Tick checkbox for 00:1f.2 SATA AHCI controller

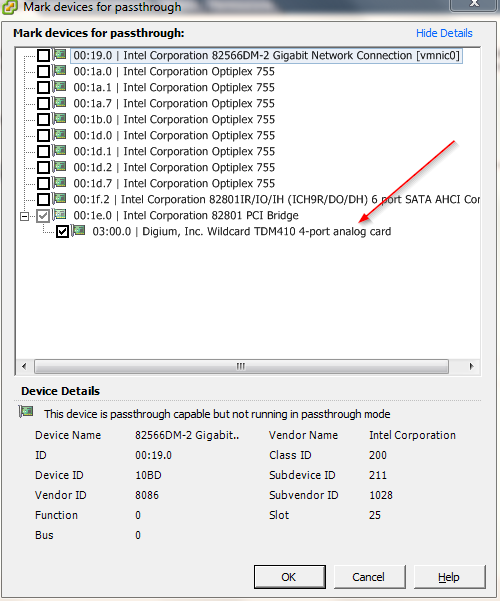(x=43, y=200)
